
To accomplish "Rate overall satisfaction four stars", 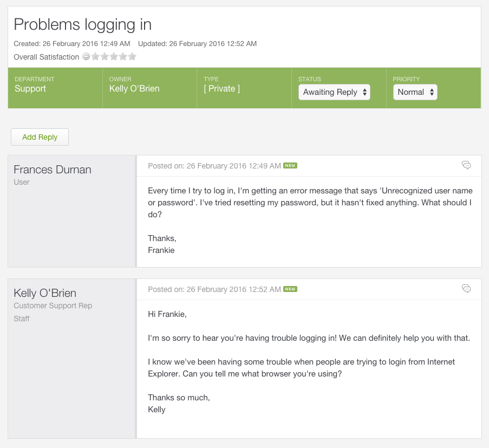I will point(123,56).
